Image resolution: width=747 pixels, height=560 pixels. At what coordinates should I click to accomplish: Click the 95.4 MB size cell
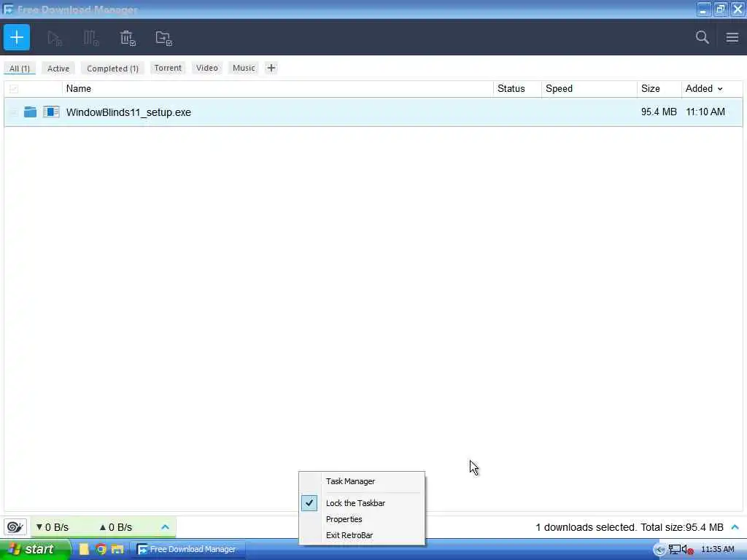click(659, 112)
